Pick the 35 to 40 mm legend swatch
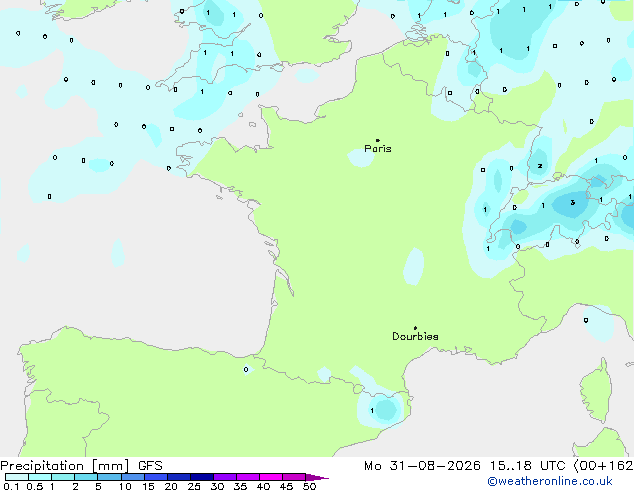634x490 pixels. point(248,477)
